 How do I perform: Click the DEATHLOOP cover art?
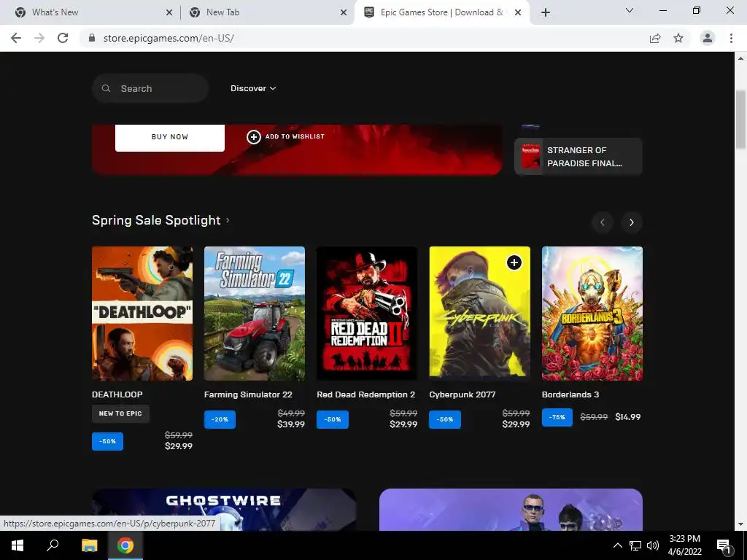(x=142, y=314)
